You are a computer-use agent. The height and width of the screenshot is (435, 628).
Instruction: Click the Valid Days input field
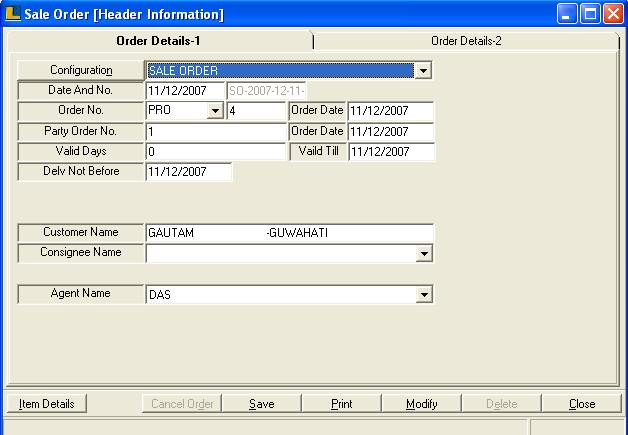coord(216,152)
